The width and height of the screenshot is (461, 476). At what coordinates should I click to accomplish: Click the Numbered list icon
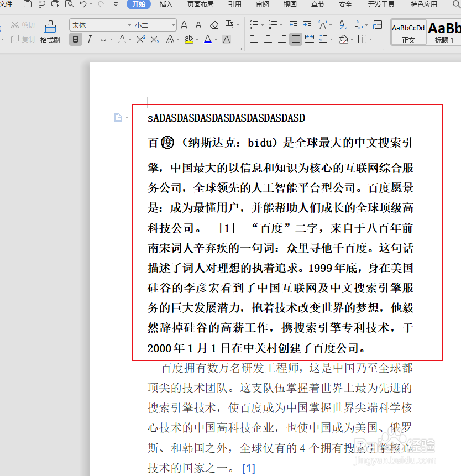(x=273, y=25)
